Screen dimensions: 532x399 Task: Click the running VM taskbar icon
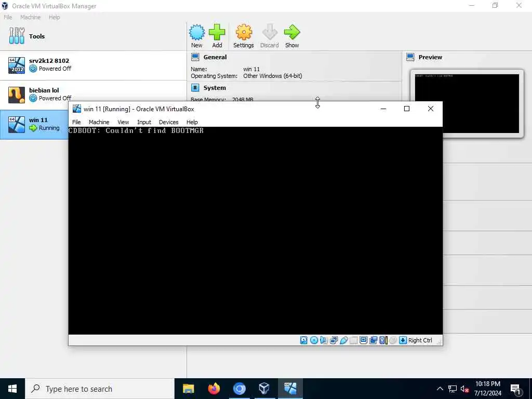tap(290, 389)
